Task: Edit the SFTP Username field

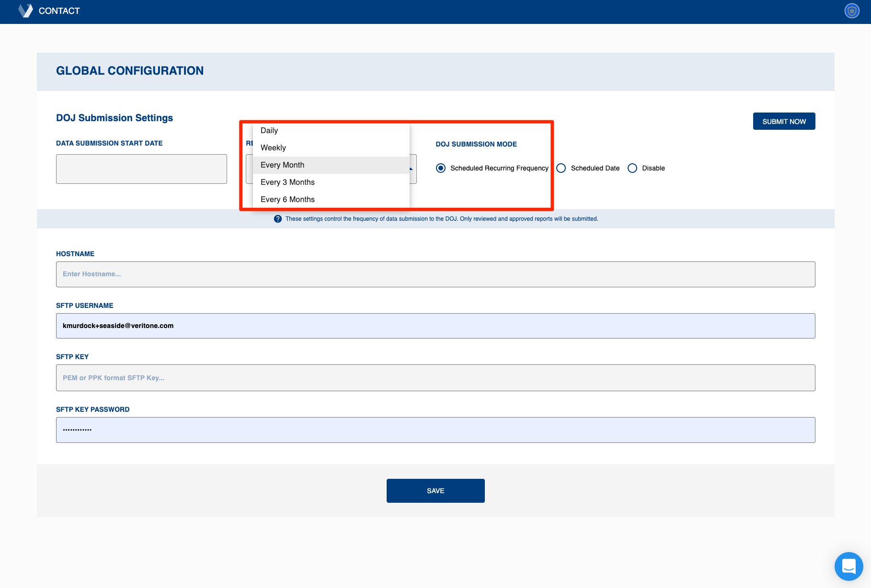Action: click(435, 326)
